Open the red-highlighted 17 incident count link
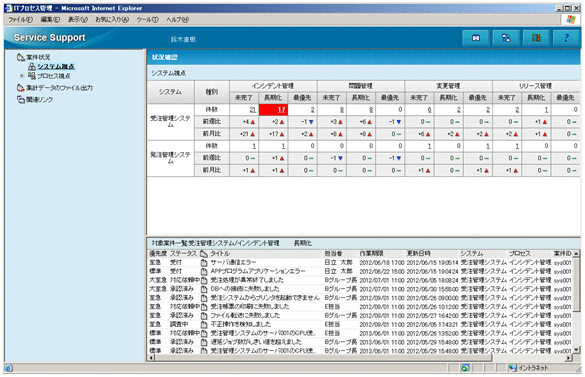 click(281, 110)
